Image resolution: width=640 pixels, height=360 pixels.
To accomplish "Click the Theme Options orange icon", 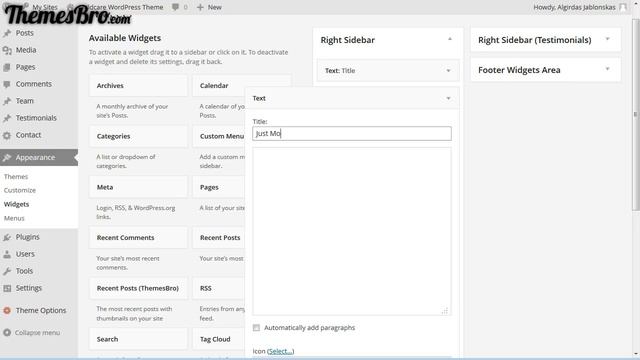I will point(7,311).
